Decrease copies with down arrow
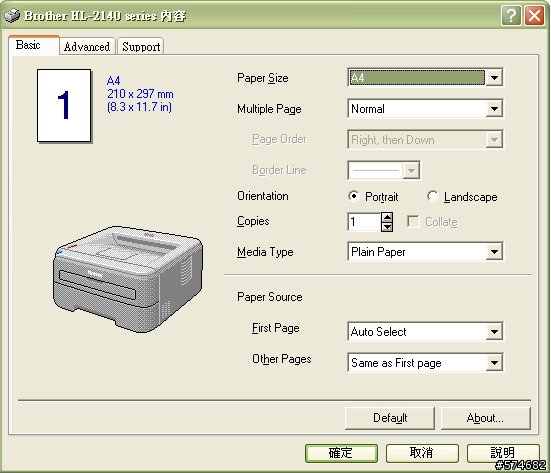551x473 pixels. pos(387,227)
